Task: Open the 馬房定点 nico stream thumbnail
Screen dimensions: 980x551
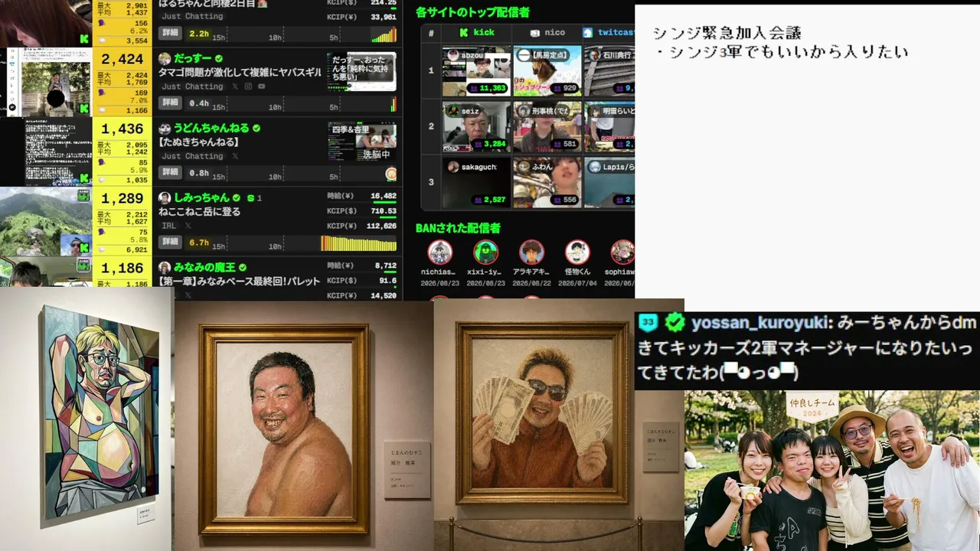Action: (547, 70)
